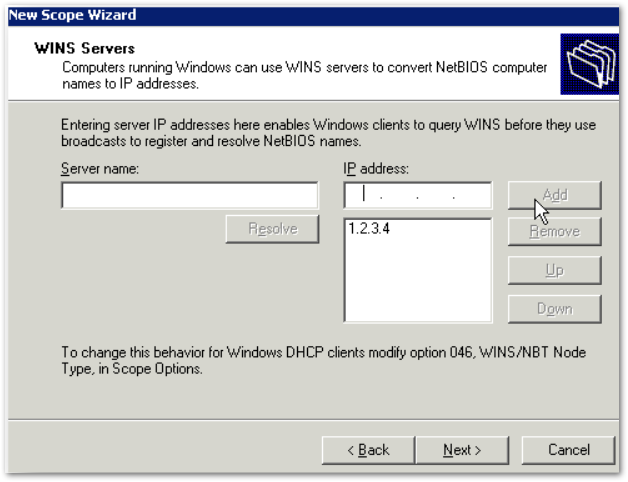The width and height of the screenshot is (628, 482).
Task: Proceed with the Next button
Action: tap(462, 450)
